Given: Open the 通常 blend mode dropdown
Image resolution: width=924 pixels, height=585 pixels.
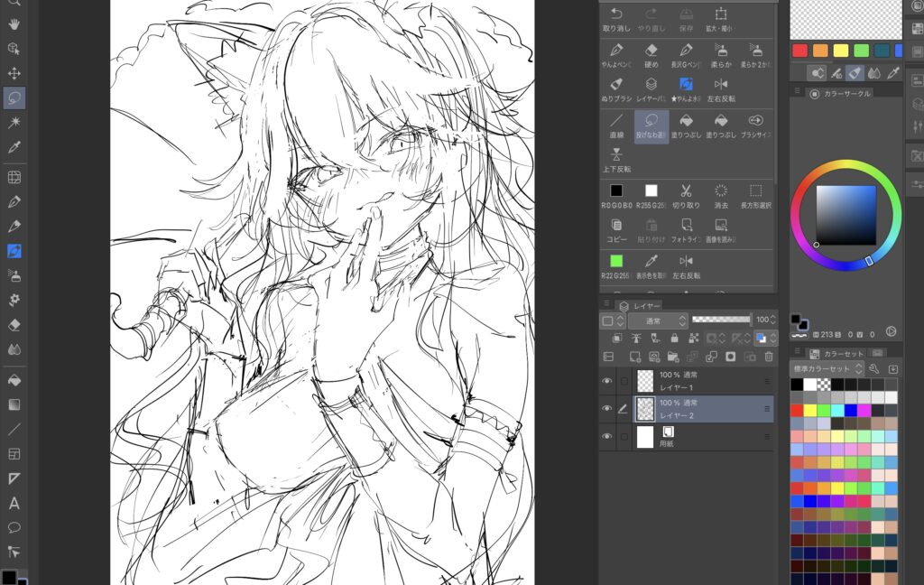Looking at the screenshot, I should click(x=658, y=320).
